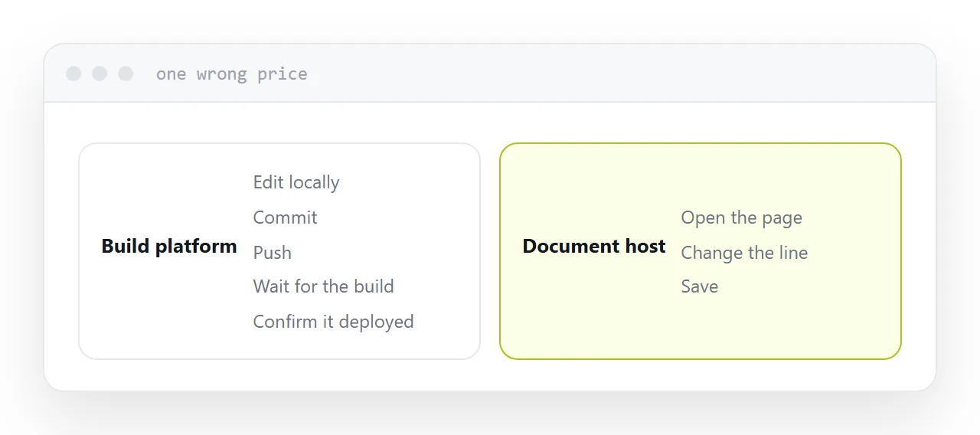Click the 'Edit locally' step
980x435 pixels.
point(296,182)
